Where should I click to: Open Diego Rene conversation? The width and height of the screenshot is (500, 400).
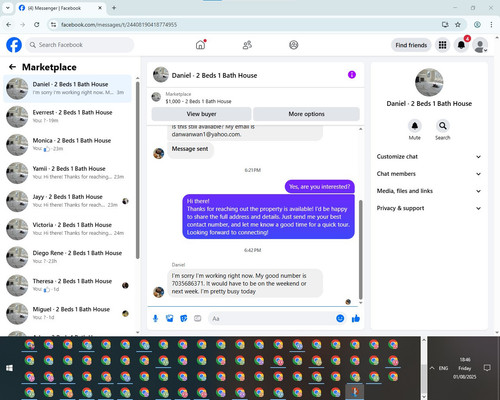[67, 257]
